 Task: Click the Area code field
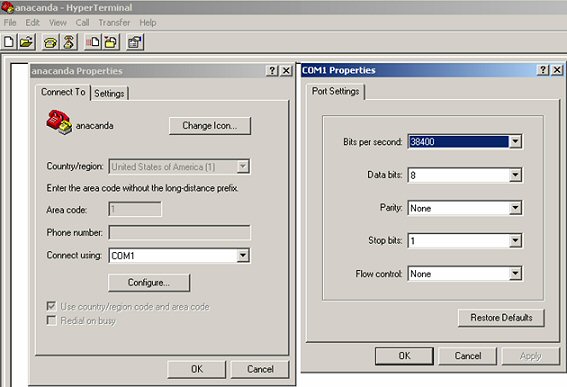pos(135,209)
